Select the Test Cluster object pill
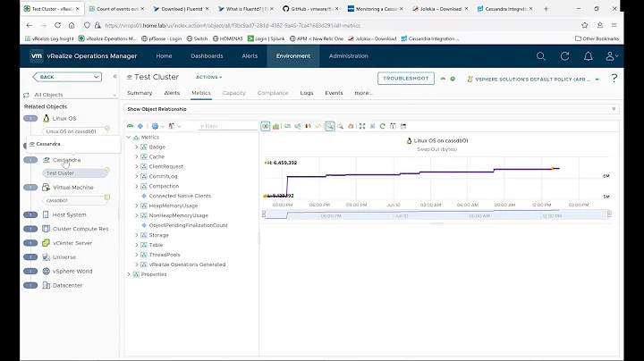The height and width of the screenshot is (361, 644). [x=75, y=173]
